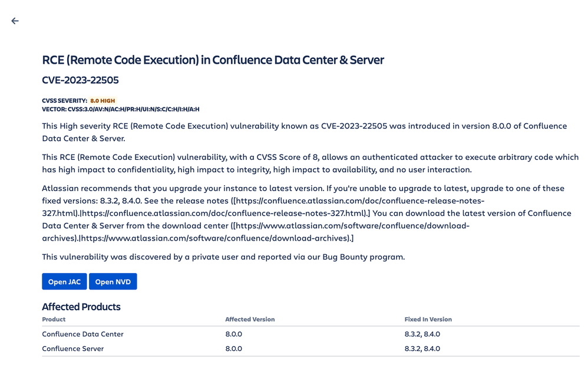The width and height of the screenshot is (588, 368).
Task: Click the Affected Products section heading
Action: 81,307
